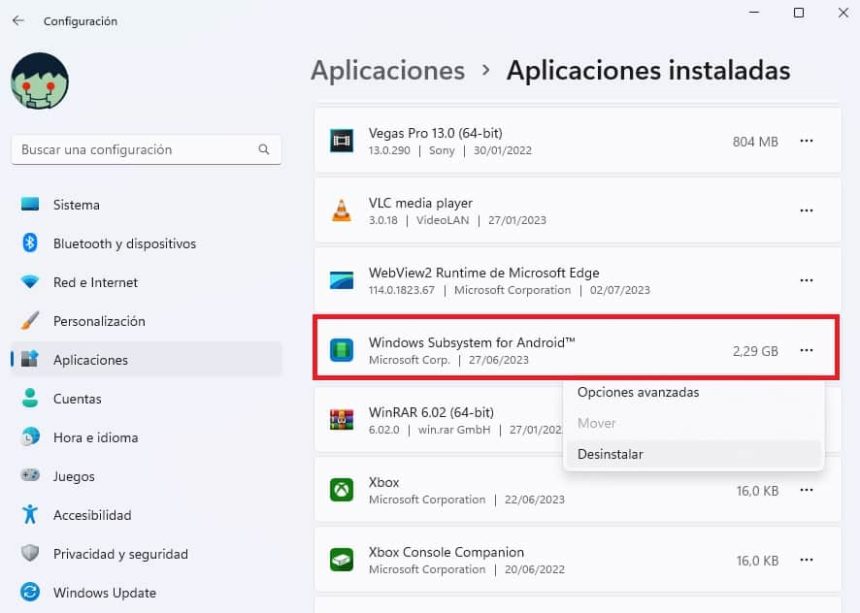Click the Windows Subsystem for Android icon
Screen dimensions: 860x613
[341, 350]
